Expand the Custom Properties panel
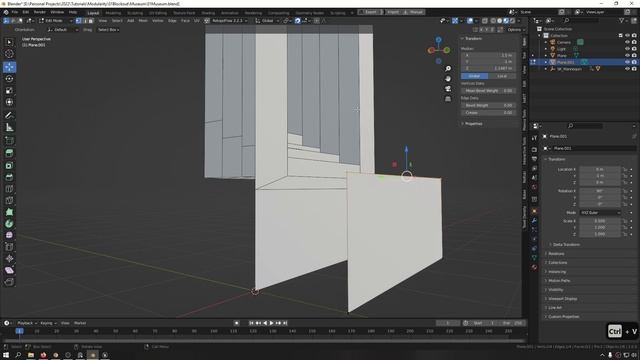This screenshot has width=640, height=360. (x=563, y=316)
